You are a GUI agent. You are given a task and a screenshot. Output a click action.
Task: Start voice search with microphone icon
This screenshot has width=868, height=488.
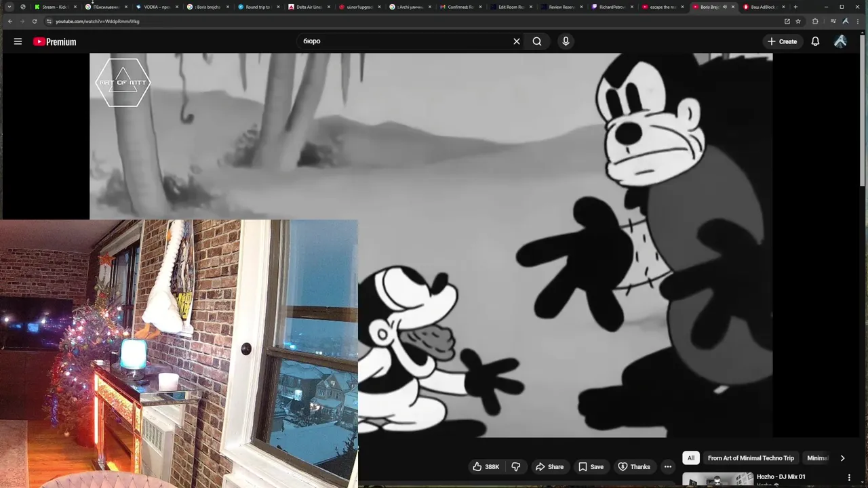(x=566, y=41)
